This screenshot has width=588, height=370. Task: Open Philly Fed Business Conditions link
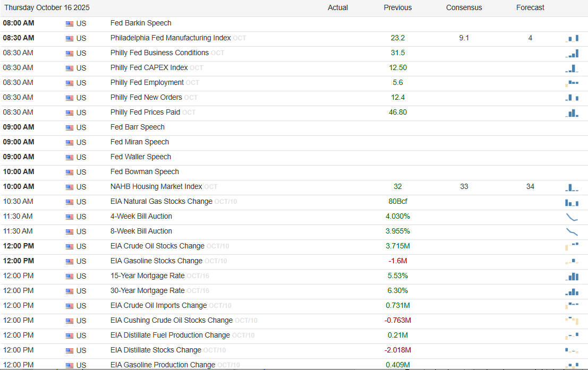click(159, 53)
